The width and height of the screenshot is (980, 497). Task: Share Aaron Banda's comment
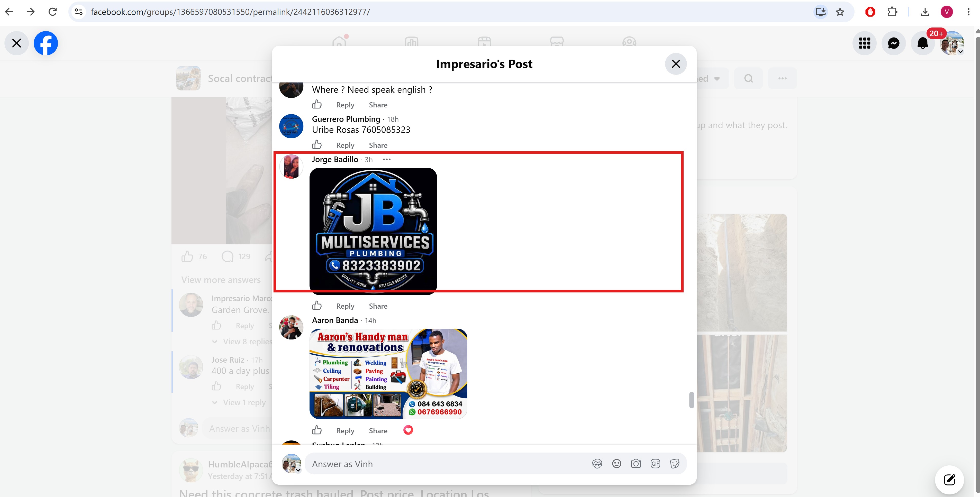(378, 431)
